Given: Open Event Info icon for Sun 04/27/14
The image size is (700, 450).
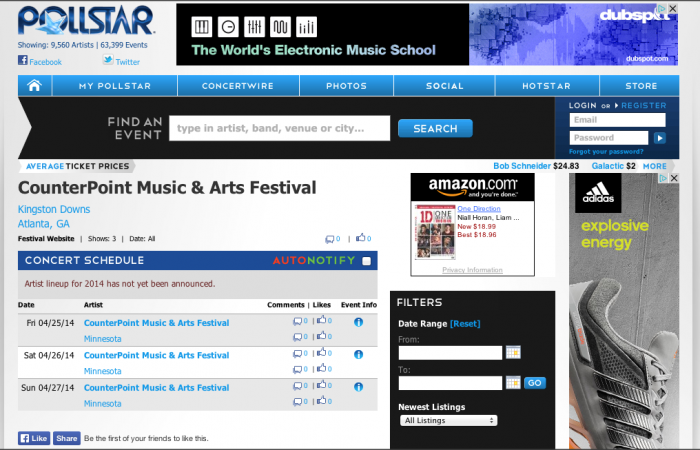Looking at the screenshot, I should 358,387.
